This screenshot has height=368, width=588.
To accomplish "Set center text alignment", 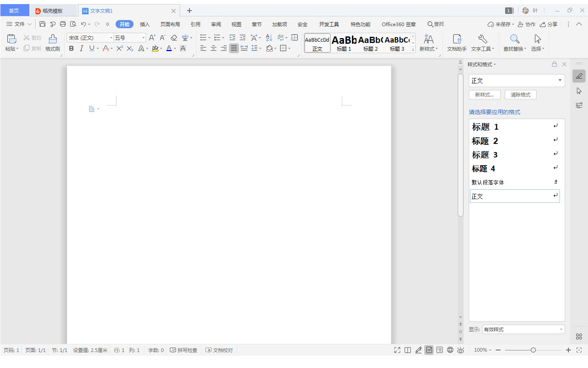I will click(x=213, y=48).
